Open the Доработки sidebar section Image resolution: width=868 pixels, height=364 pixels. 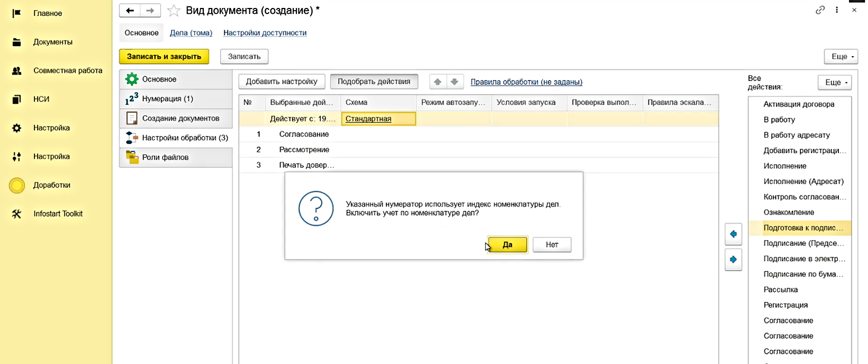point(51,185)
